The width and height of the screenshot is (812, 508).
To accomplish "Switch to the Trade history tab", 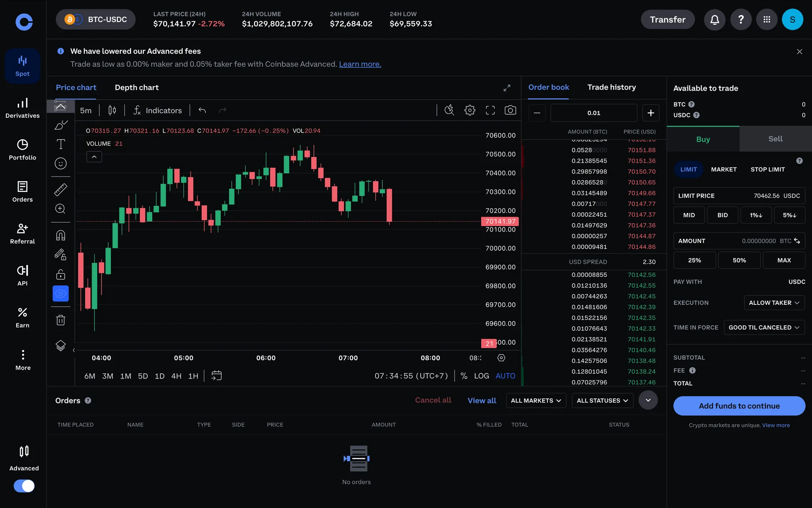I will (611, 87).
